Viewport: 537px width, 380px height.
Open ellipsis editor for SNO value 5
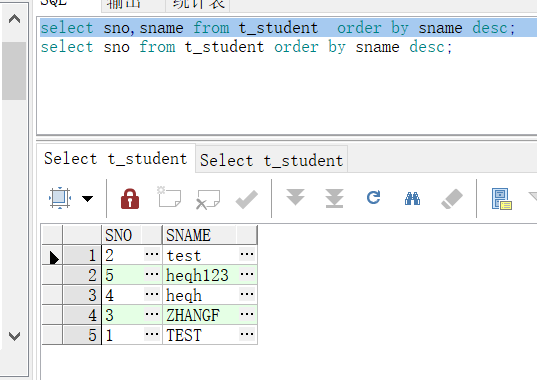(152, 274)
